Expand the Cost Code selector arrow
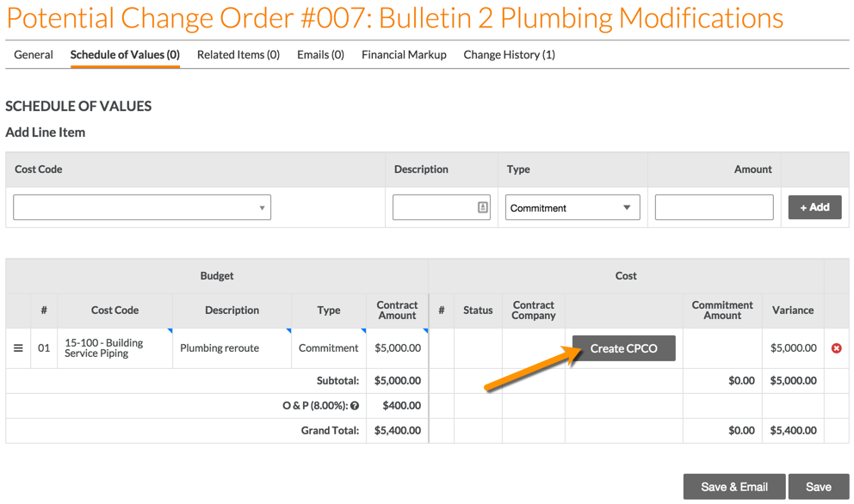 (x=263, y=206)
